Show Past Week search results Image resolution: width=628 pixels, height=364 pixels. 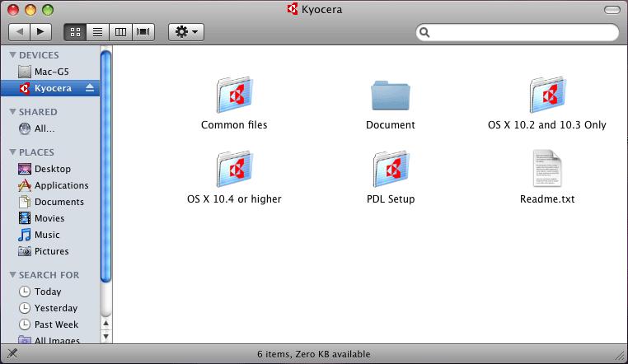[50, 324]
